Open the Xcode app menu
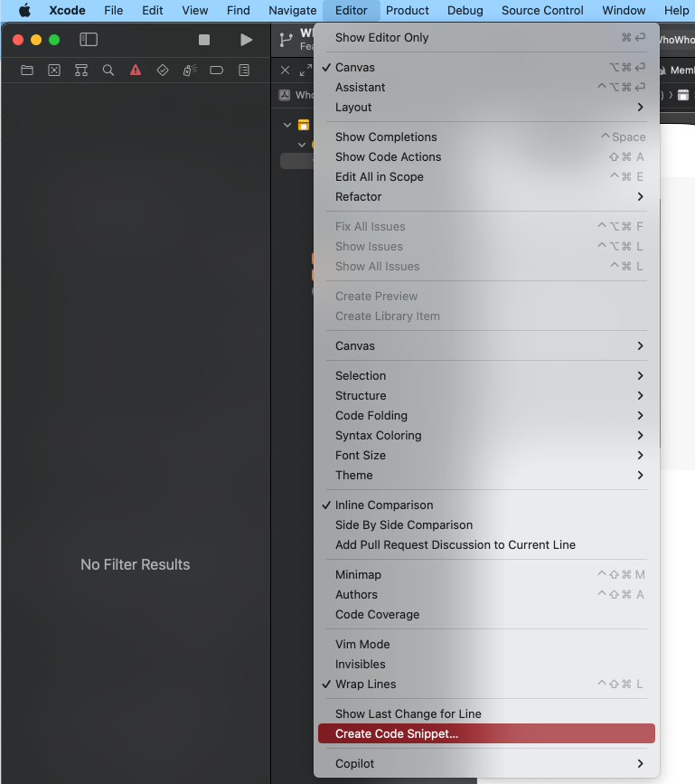This screenshot has height=784, width=695. point(67,11)
